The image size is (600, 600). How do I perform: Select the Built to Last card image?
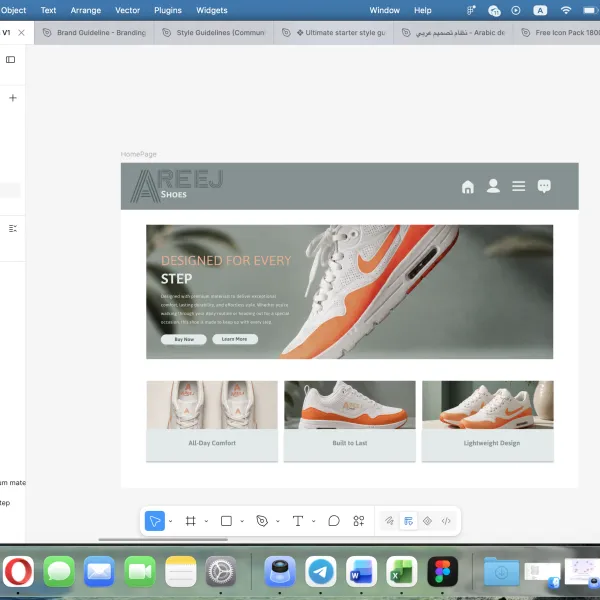coord(350,404)
